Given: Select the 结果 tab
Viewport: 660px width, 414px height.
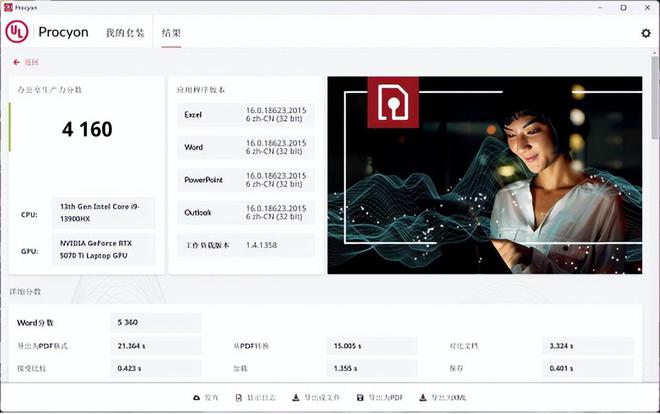Looking at the screenshot, I should click(171, 33).
